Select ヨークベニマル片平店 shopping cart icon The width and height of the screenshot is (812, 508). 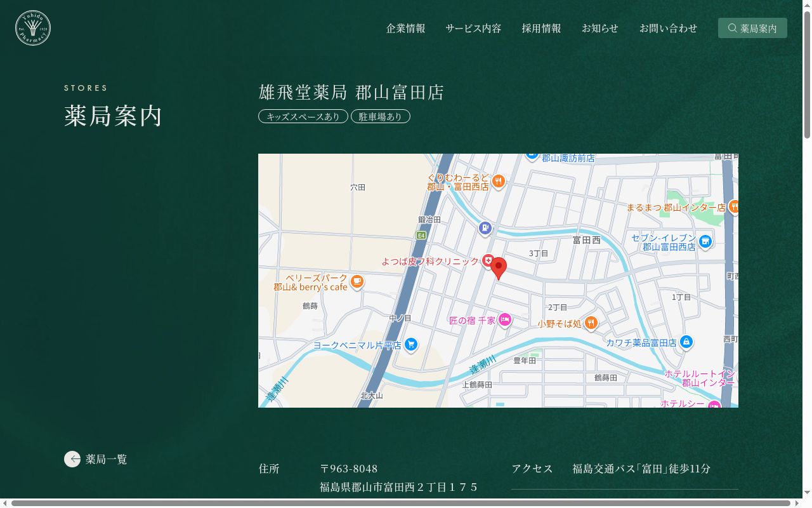[411, 345]
